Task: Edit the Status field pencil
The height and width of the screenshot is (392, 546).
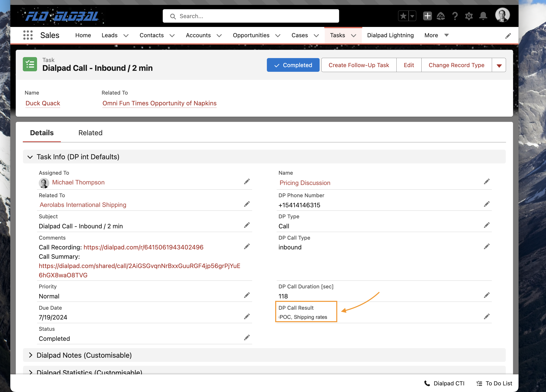Action: [247, 338]
